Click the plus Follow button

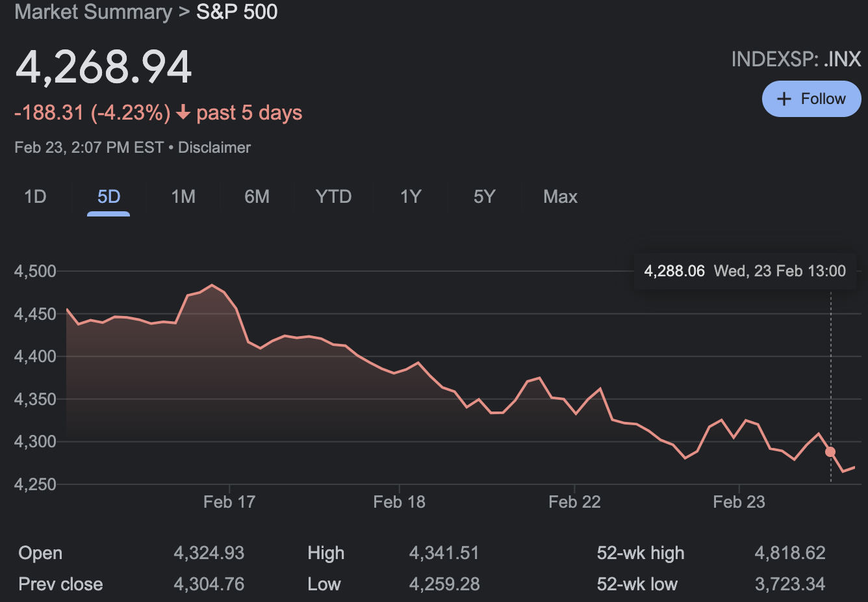[811, 99]
